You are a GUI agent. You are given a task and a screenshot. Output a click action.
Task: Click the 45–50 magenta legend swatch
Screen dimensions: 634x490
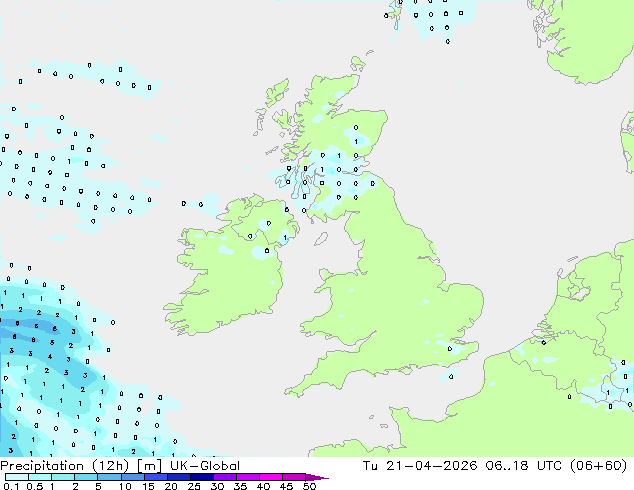tap(294, 477)
